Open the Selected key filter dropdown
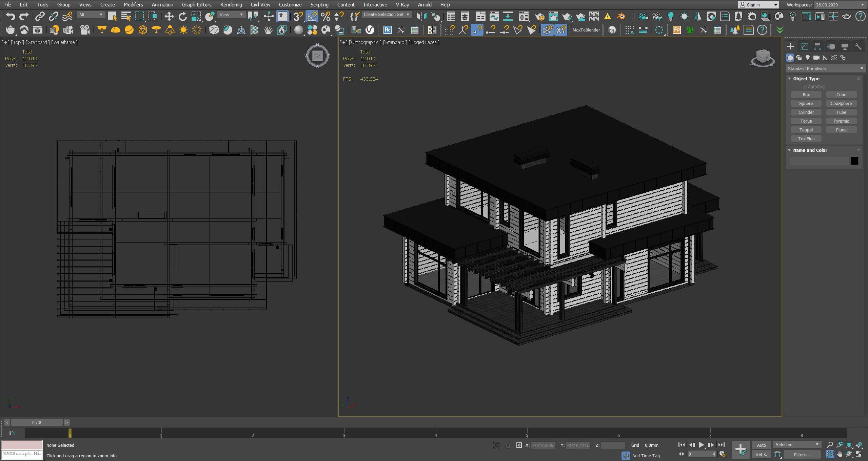Screen dimensions: 868x461 coord(797,445)
